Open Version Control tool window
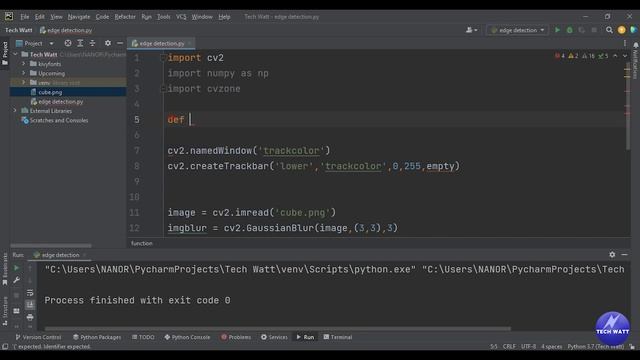 pos(38,337)
